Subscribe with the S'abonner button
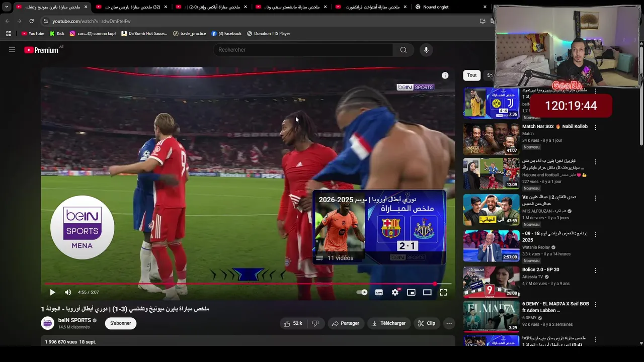The height and width of the screenshot is (362, 644). (121, 323)
